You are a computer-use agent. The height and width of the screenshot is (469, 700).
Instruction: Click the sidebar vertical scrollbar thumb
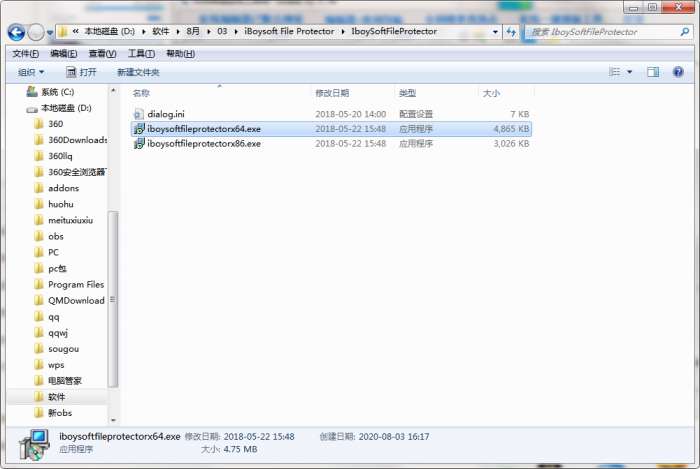113,299
